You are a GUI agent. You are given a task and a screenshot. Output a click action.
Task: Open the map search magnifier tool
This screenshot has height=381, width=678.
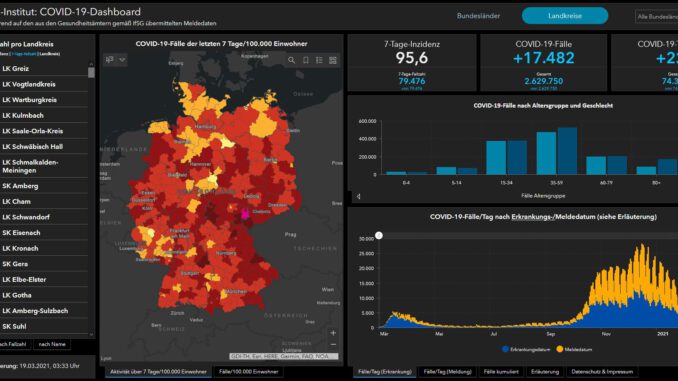(291, 60)
